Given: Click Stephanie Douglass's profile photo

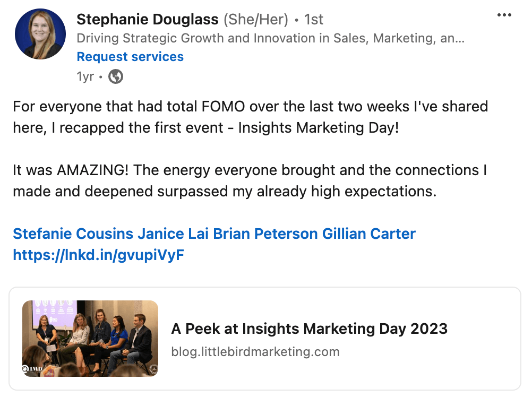Looking at the screenshot, I should [x=40, y=34].
